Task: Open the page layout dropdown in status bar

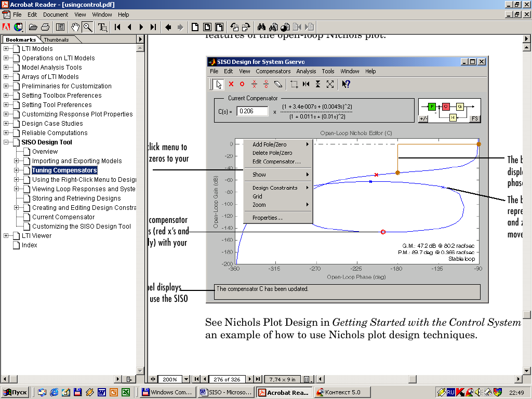Action: click(x=308, y=379)
